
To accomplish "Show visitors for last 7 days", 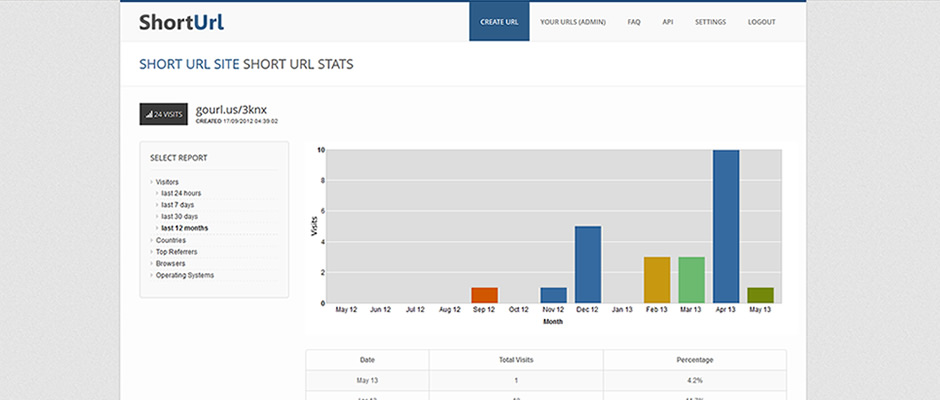I will click(x=178, y=205).
